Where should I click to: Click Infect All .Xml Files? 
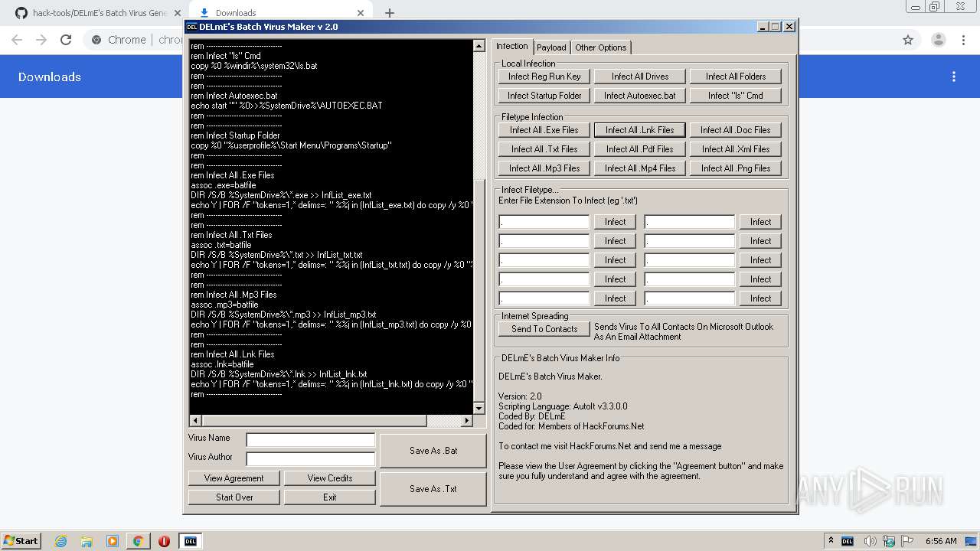pos(736,149)
